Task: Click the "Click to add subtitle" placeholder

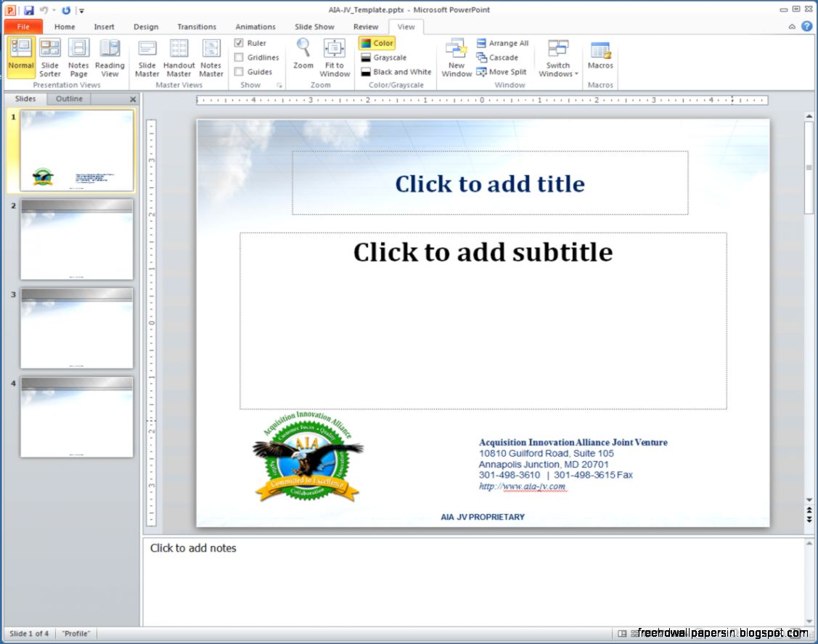Action: tap(483, 321)
